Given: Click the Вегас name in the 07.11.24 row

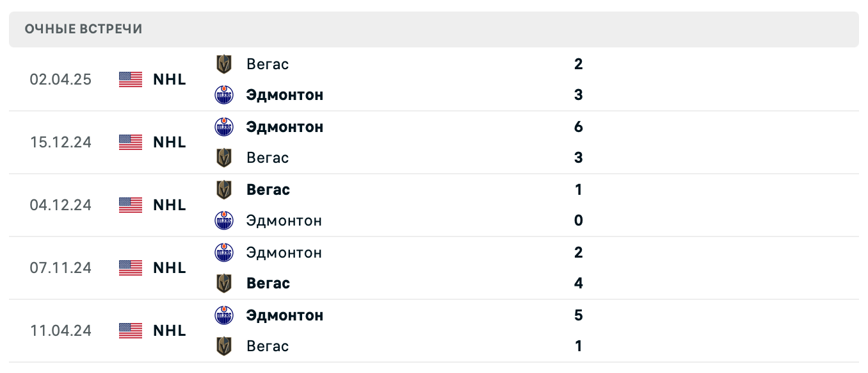Looking at the screenshot, I should tap(268, 283).
